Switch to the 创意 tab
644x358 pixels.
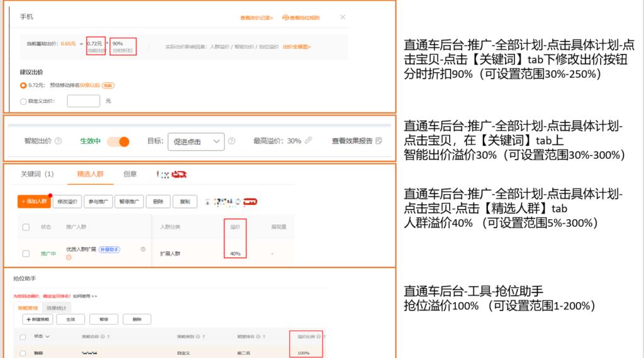(130, 174)
